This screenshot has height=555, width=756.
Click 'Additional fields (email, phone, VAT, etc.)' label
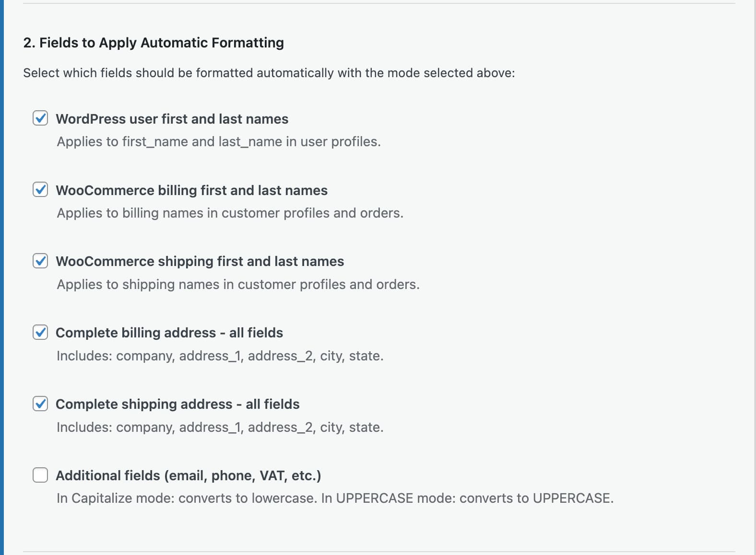pyautogui.click(x=188, y=475)
